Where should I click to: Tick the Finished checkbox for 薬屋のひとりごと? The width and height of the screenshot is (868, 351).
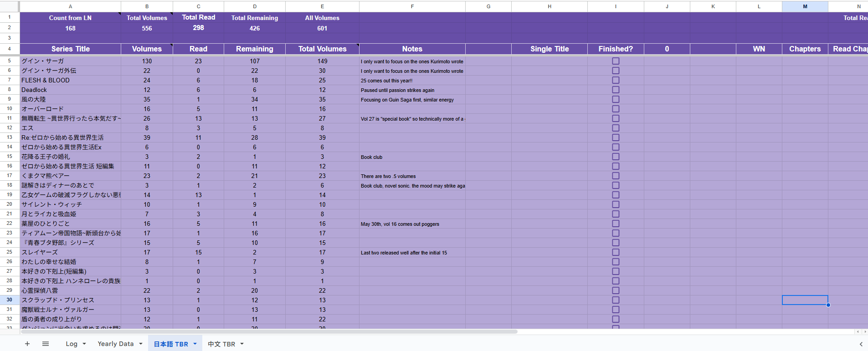[616, 224]
